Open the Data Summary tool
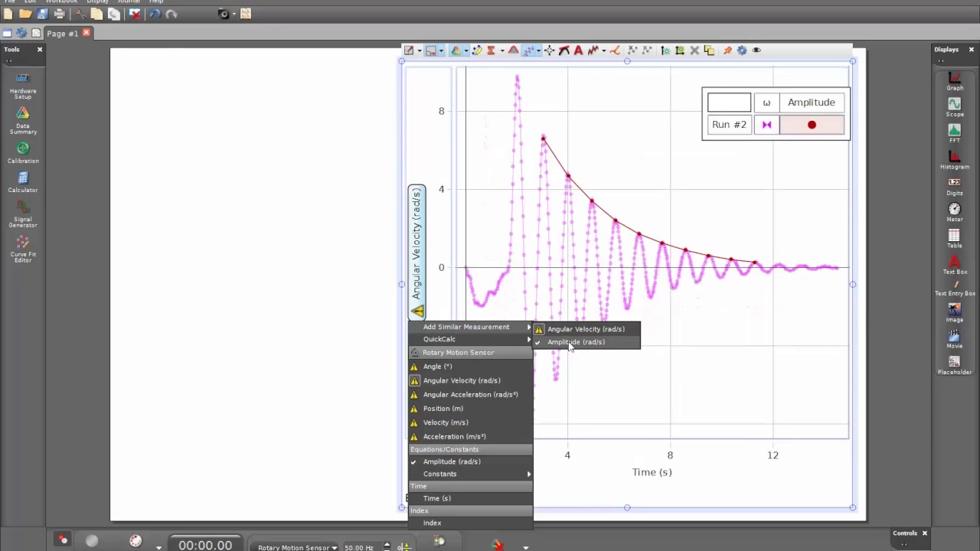The image size is (980, 551). click(x=22, y=121)
